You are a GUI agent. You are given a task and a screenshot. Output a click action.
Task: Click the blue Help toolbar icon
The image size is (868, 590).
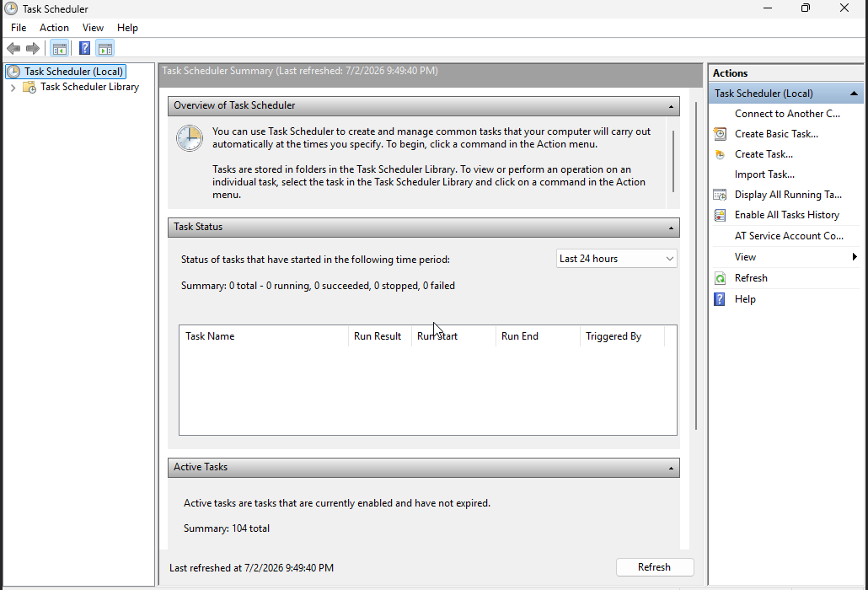click(85, 49)
